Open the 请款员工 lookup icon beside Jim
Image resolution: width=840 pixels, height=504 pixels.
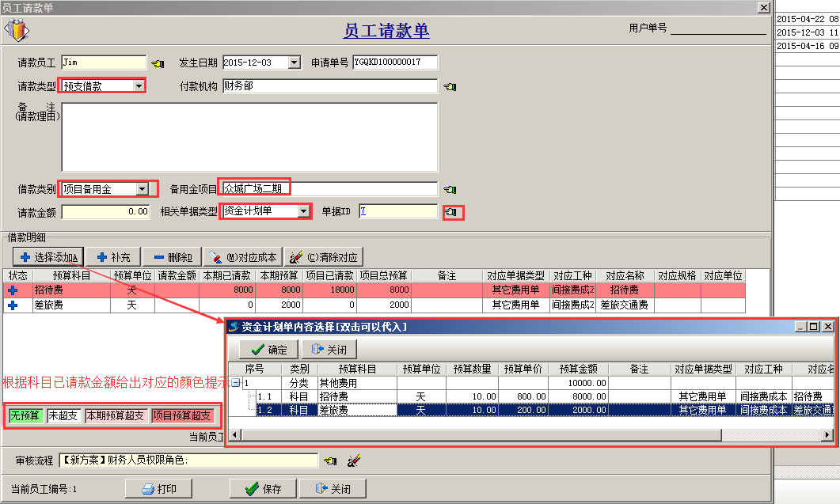click(x=158, y=62)
